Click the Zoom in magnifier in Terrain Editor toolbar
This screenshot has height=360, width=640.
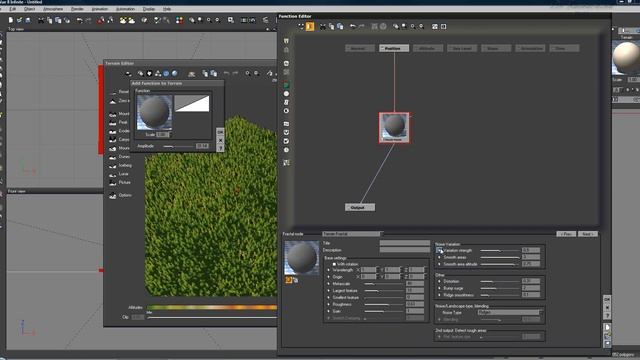click(x=248, y=73)
